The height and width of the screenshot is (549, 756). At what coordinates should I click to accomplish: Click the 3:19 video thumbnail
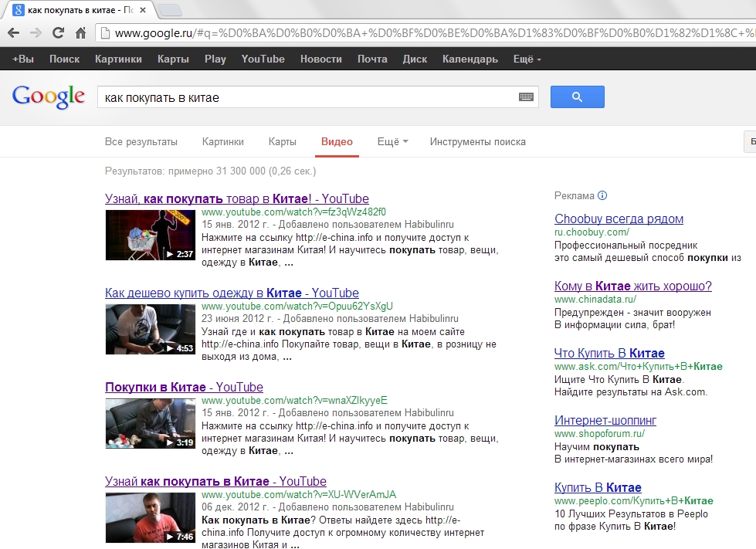pos(150,423)
